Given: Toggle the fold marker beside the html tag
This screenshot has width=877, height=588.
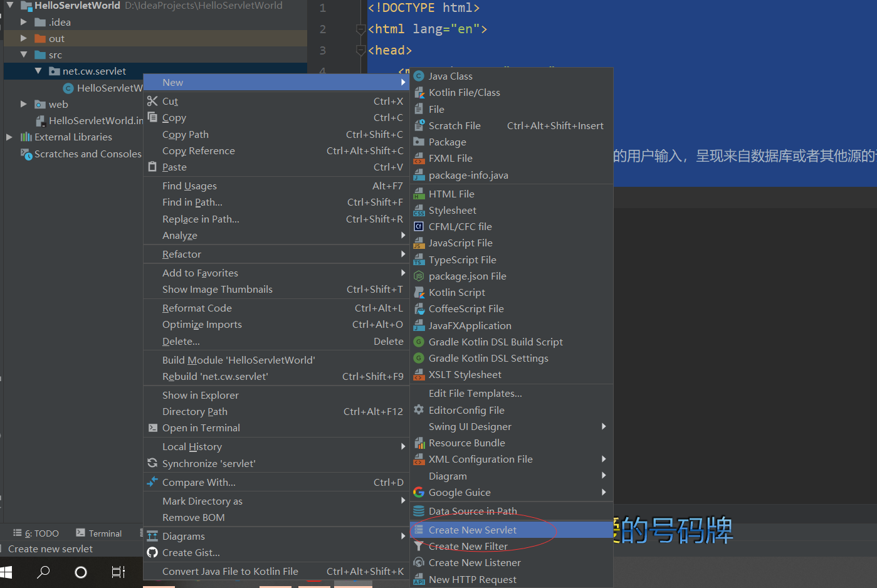Looking at the screenshot, I should pos(360,29).
